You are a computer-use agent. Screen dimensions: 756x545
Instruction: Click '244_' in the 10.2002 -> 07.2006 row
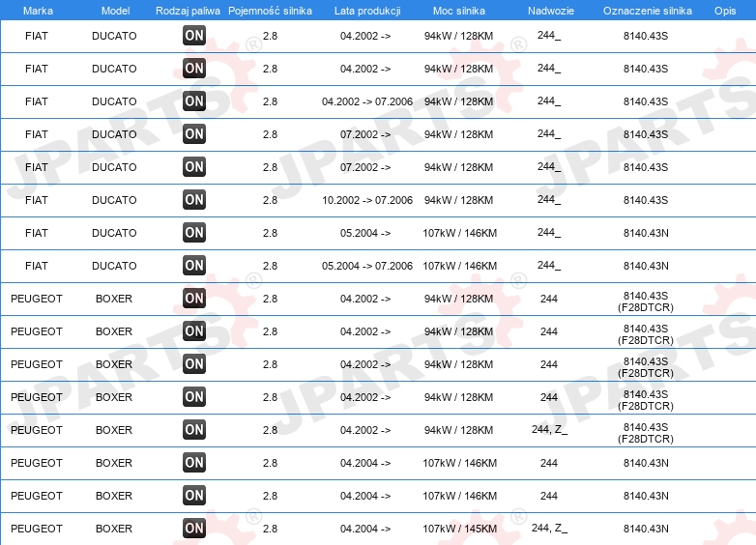pyautogui.click(x=549, y=199)
